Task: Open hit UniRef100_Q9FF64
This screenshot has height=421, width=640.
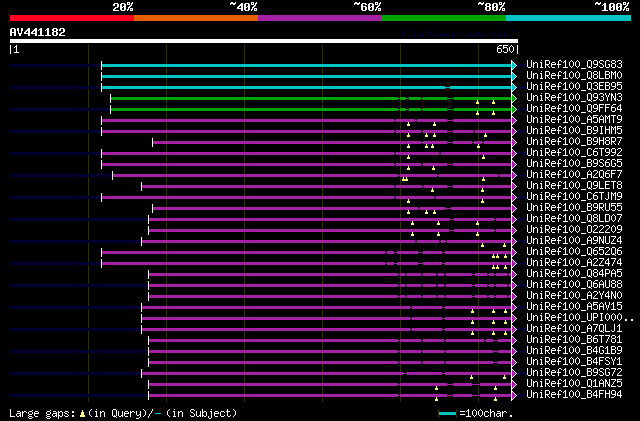Action: (x=574, y=109)
